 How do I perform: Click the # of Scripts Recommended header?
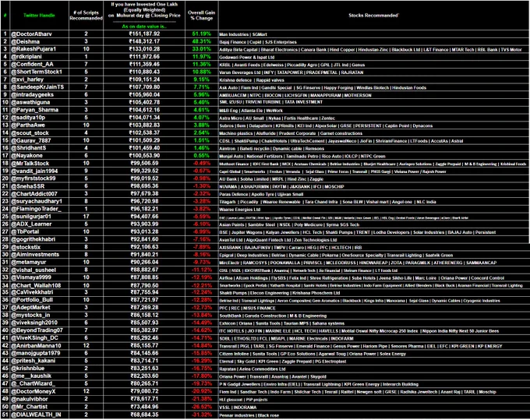coord(87,16)
